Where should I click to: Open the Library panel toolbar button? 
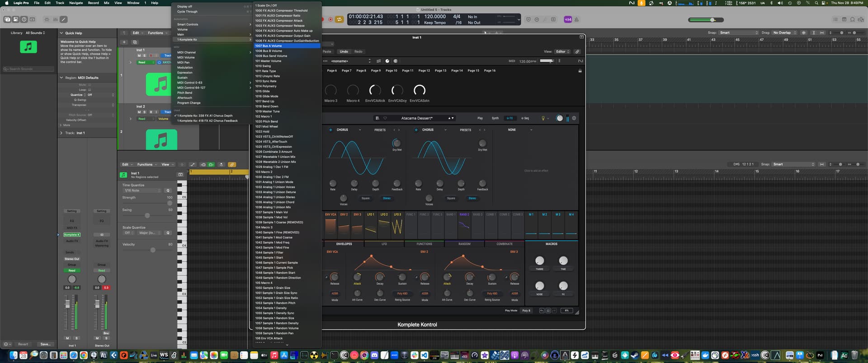(7, 19)
